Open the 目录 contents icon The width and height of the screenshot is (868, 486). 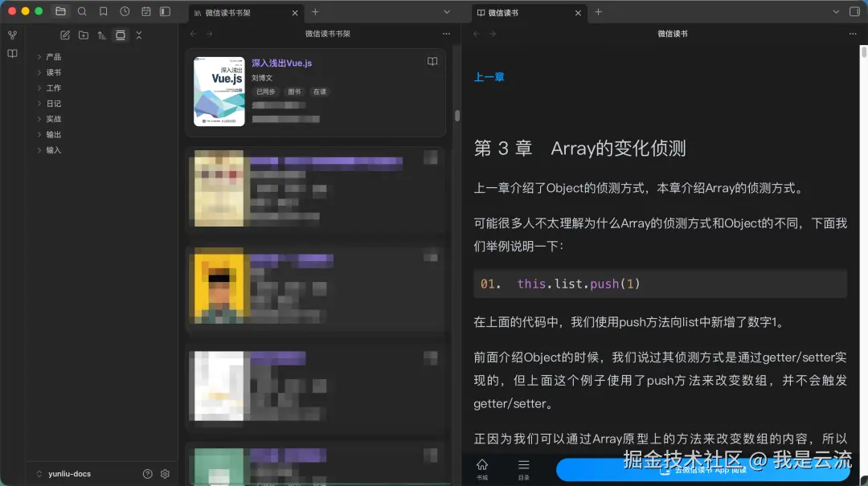pos(524,469)
